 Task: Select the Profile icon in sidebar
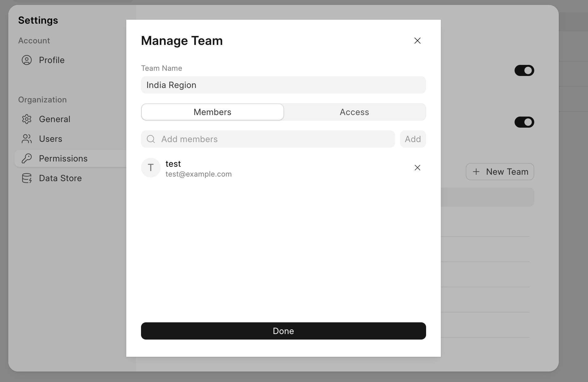tap(27, 60)
